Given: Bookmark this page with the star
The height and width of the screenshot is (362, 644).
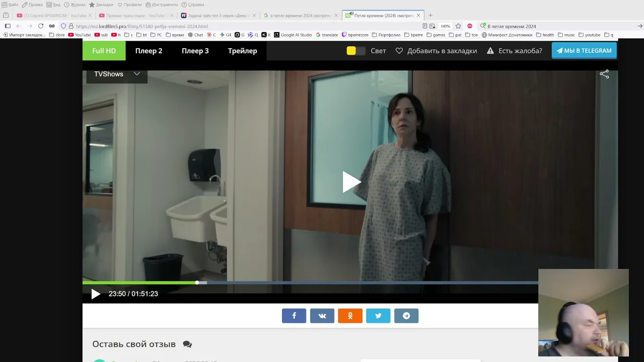Looking at the screenshot, I should [458, 26].
